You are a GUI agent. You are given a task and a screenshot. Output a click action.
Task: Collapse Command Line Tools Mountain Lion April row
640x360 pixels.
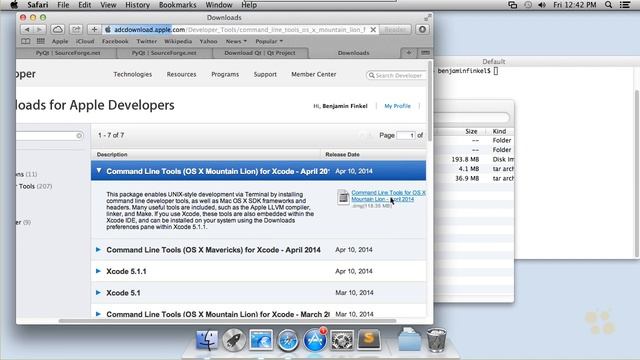tap(98, 171)
